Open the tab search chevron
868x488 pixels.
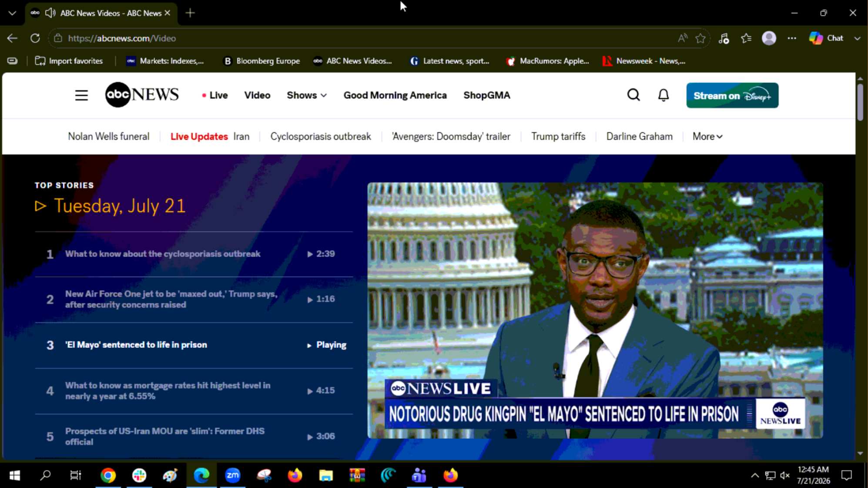pos(12,13)
